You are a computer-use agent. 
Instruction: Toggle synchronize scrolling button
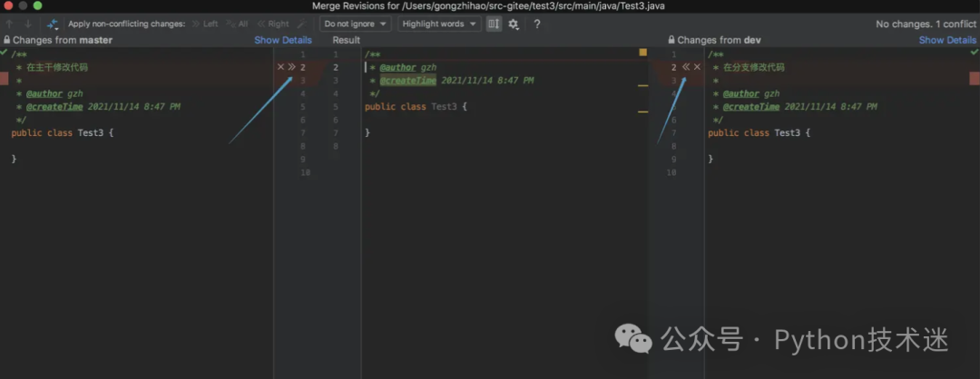(x=495, y=24)
